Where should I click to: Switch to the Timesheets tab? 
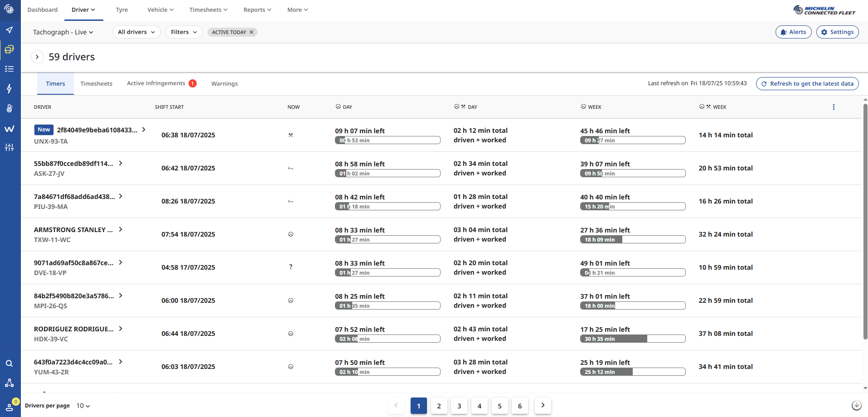coord(96,84)
